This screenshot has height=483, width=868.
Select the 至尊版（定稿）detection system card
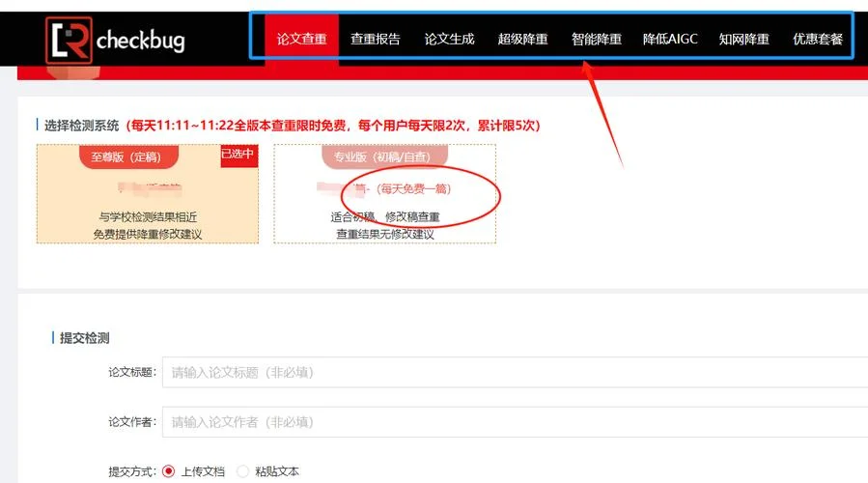point(148,193)
